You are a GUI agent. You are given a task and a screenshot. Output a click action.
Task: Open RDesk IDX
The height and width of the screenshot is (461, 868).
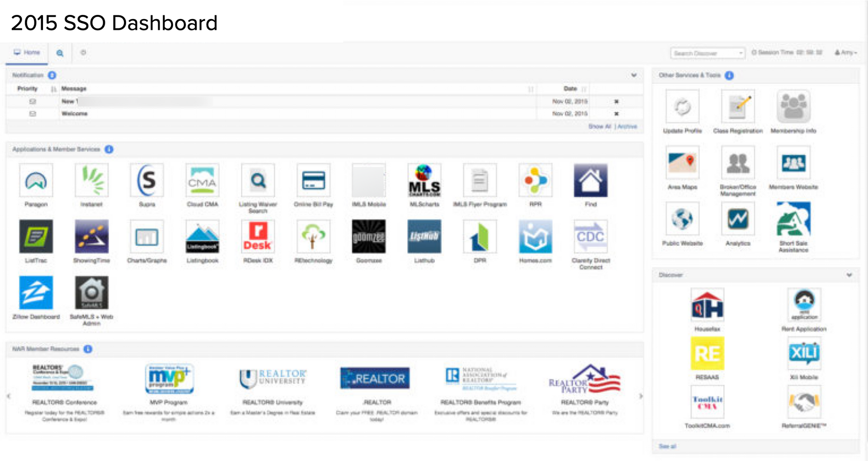click(x=258, y=237)
